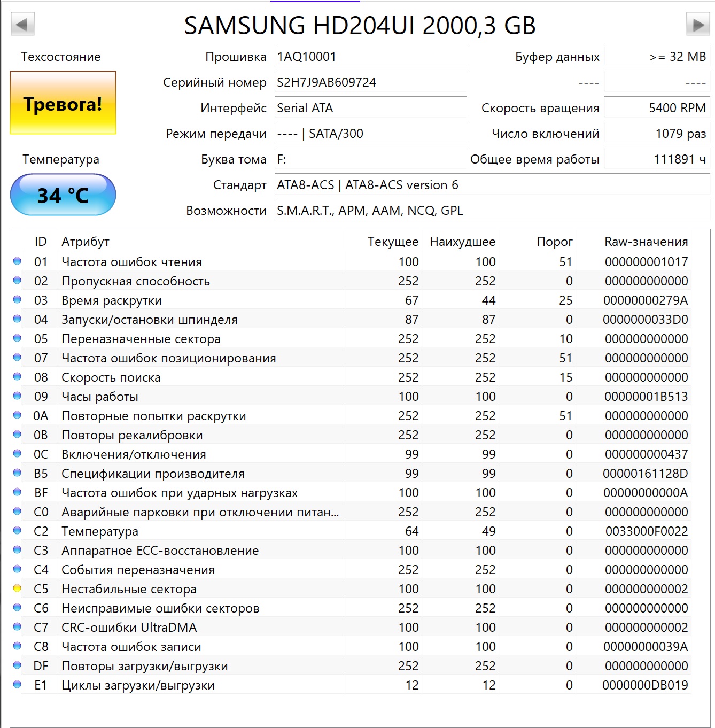Click raw value 00000001B513
Image resolution: width=715 pixels, height=728 pixels.
[646, 397]
